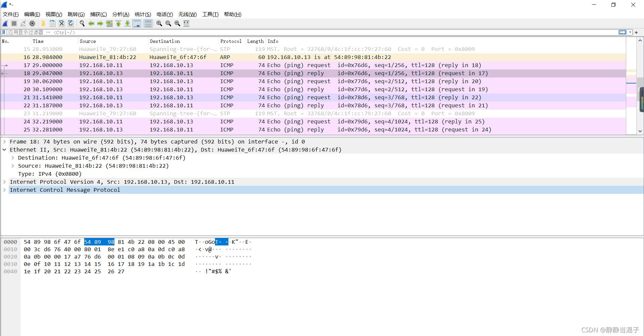Expand the Frame 18 details
The image size is (644, 336).
point(4,142)
